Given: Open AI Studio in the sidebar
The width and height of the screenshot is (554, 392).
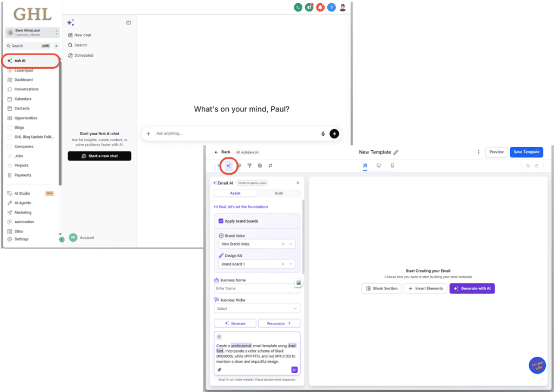Looking at the screenshot, I should pos(22,194).
